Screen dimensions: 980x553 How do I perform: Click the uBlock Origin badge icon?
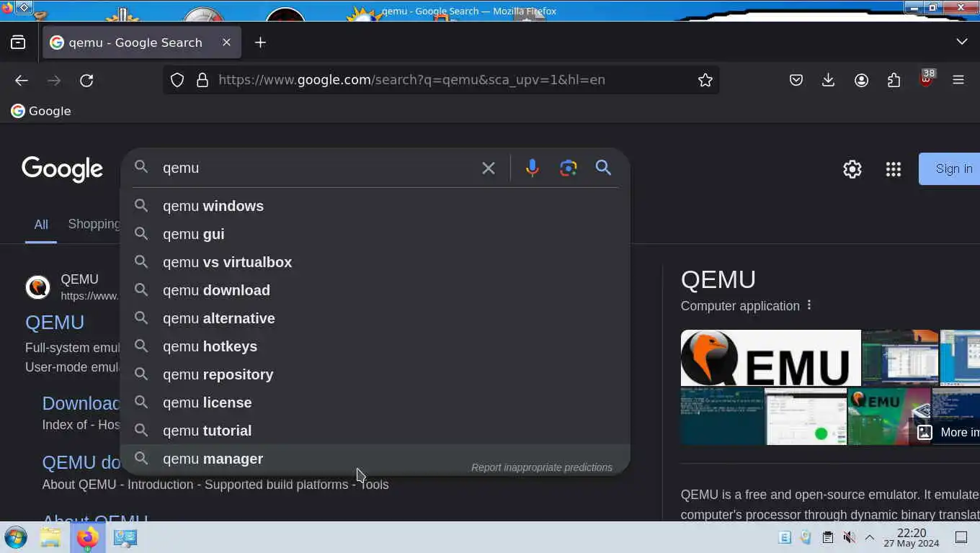coord(927,78)
